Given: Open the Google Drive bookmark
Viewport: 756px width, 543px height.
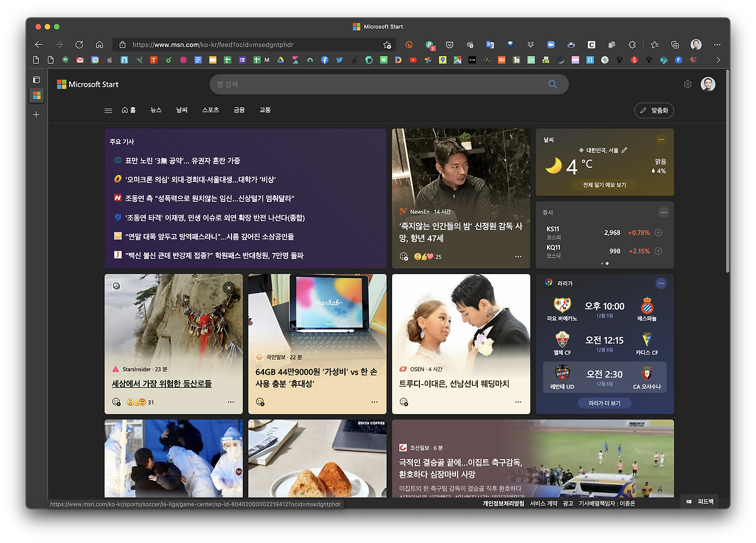Looking at the screenshot, I should click(281, 60).
